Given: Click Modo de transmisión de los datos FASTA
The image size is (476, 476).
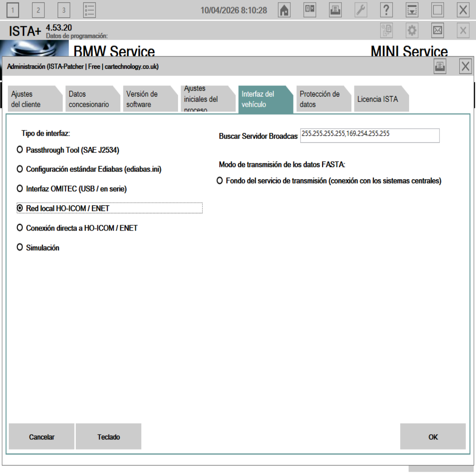Looking at the screenshot, I should (282, 164).
